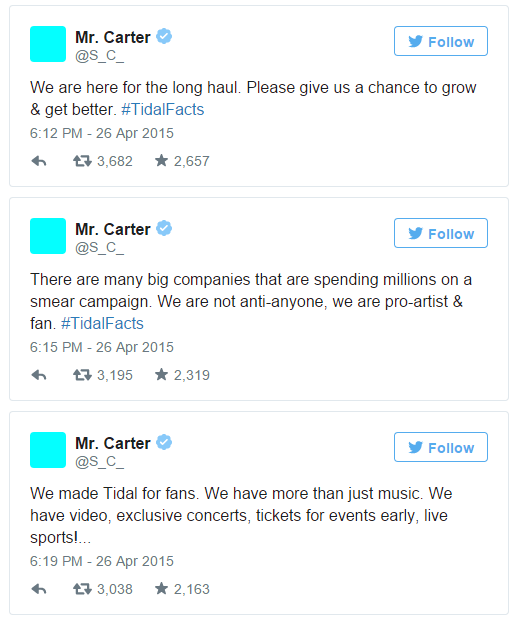Open the 6:19 PM - 26 Apr 2015 timestamp
This screenshot has height=622, width=518.
[x=102, y=561]
